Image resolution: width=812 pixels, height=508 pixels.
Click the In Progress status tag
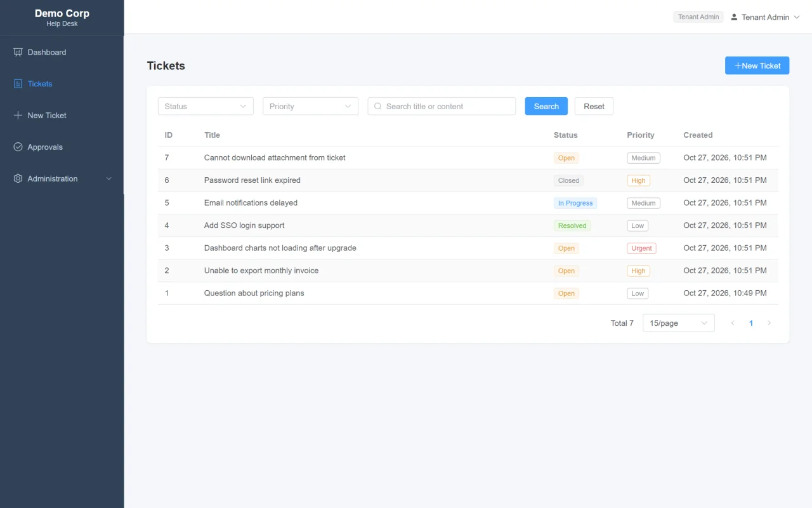click(x=575, y=203)
